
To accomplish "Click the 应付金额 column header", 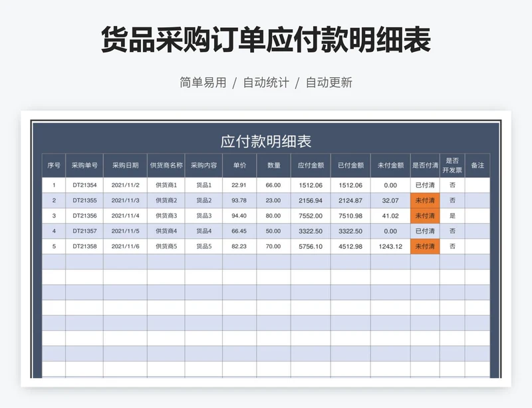I will click(x=311, y=165).
